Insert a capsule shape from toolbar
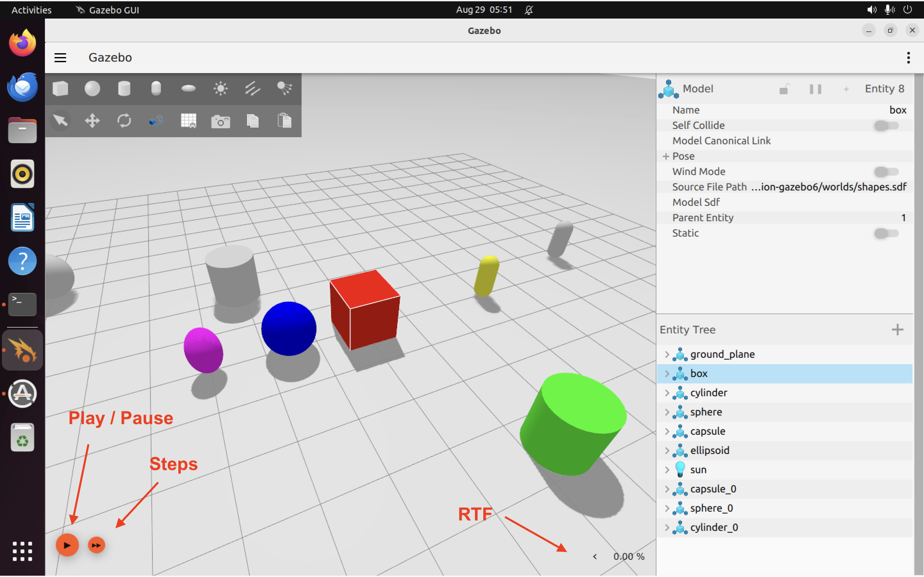The image size is (924, 577). click(156, 88)
